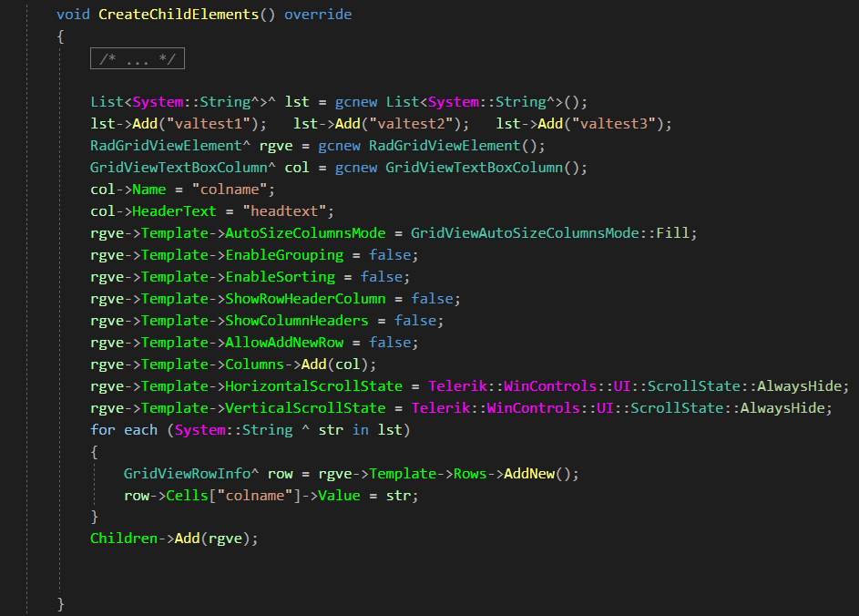859x616 pixels.
Task: Click the for each keyword
Action: pyautogui.click(x=124, y=430)
